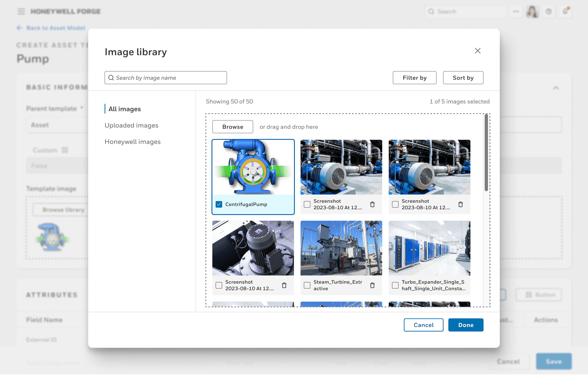
Task: Click the pump room thumbnail in the middle of the first row
Action: [341, 167]
